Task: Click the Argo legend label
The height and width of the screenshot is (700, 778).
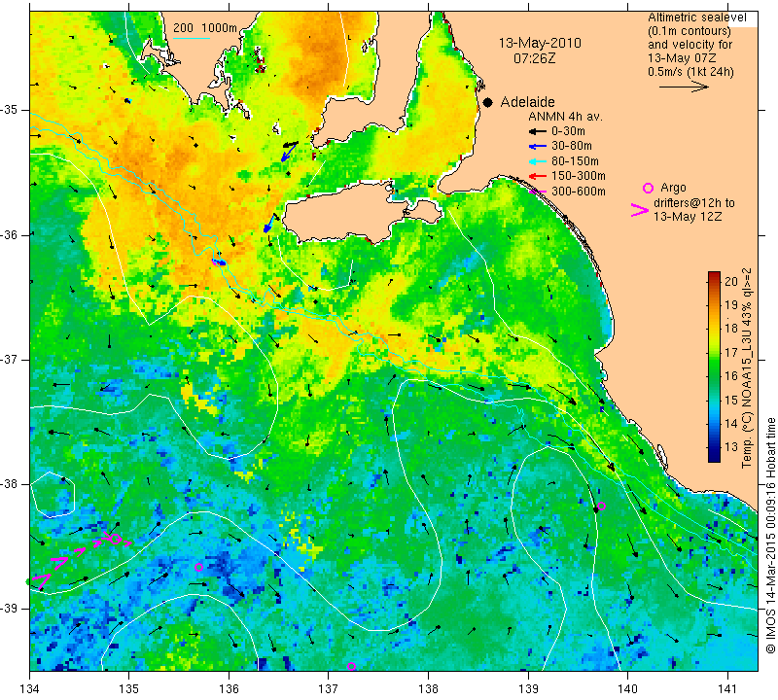Action: click(x=673, y=188)
